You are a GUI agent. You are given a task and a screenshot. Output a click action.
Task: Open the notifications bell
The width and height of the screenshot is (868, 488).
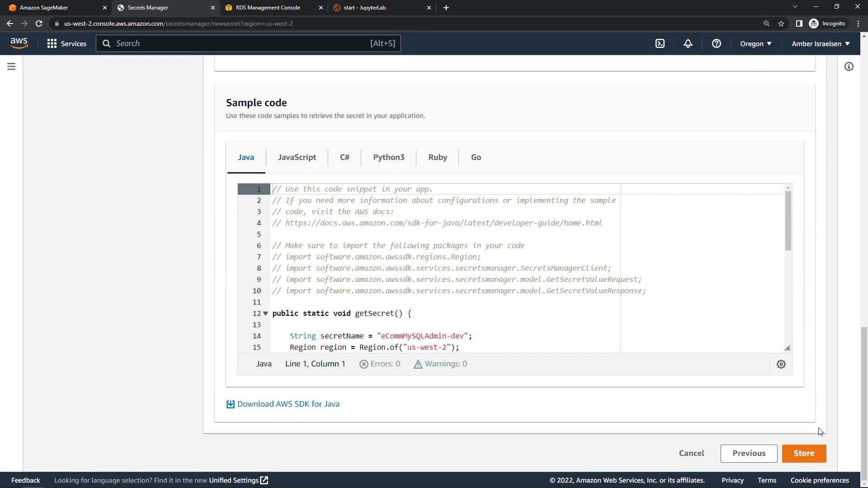tap(688, 43)
